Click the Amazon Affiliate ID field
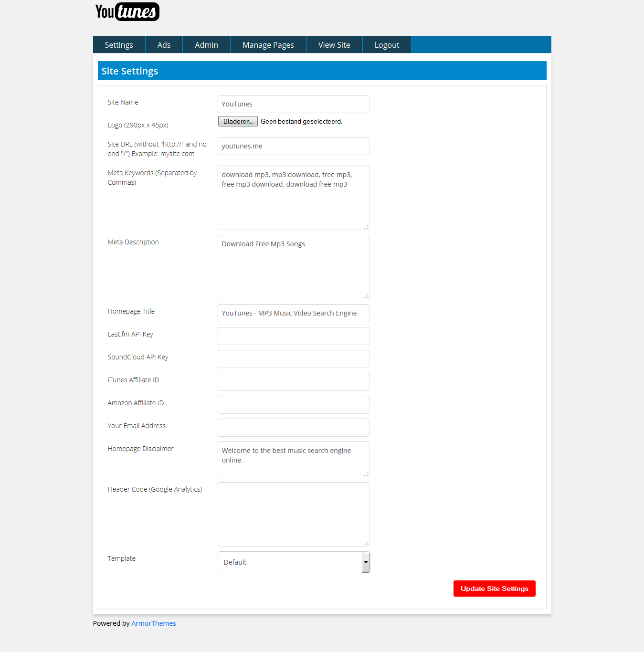This screenshot has height=652, width=644. (x=294, y=405)
